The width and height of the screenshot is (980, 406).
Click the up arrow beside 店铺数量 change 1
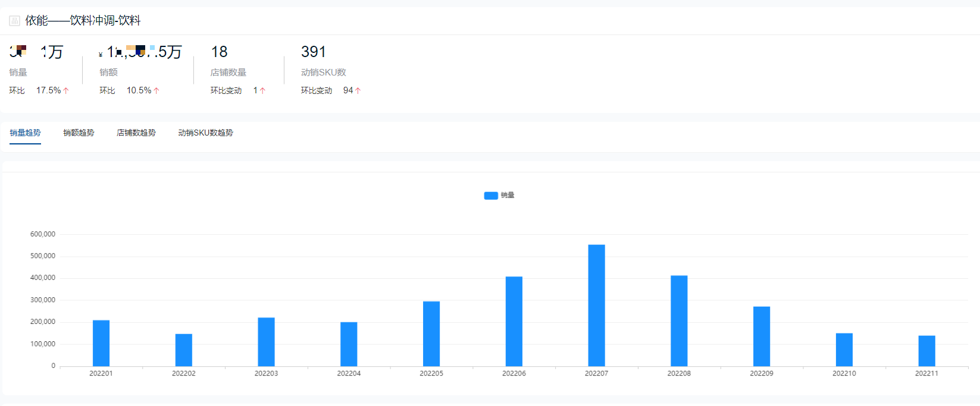pyautogui.click(x=262, y=90)
